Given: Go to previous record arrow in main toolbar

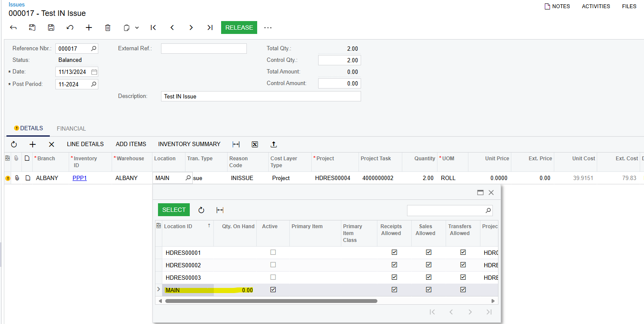Looking at the screenshot, I should coord(172,28).
